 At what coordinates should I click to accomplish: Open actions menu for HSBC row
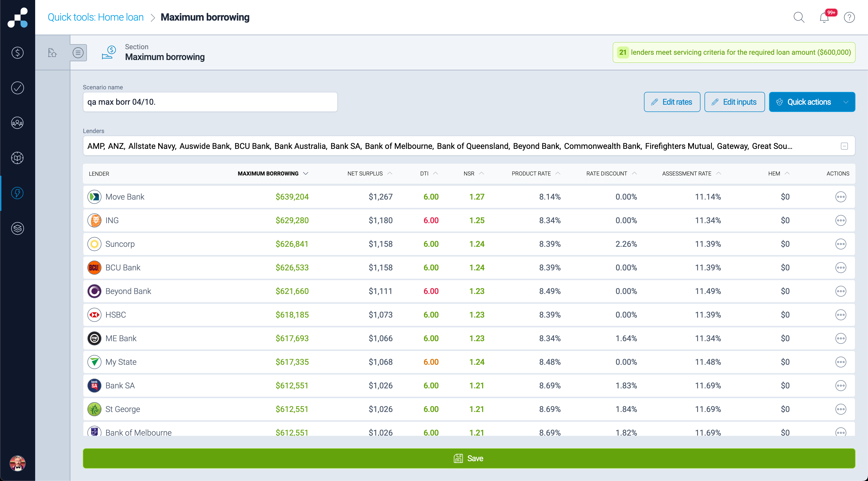841,315
